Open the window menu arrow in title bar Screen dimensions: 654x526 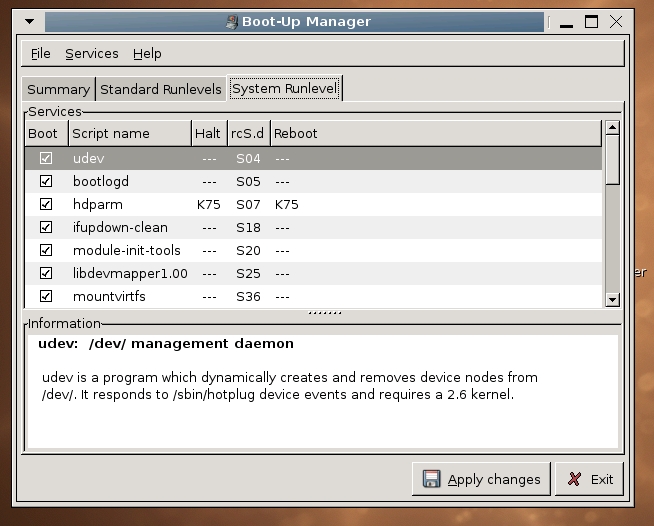click(31, 21)
